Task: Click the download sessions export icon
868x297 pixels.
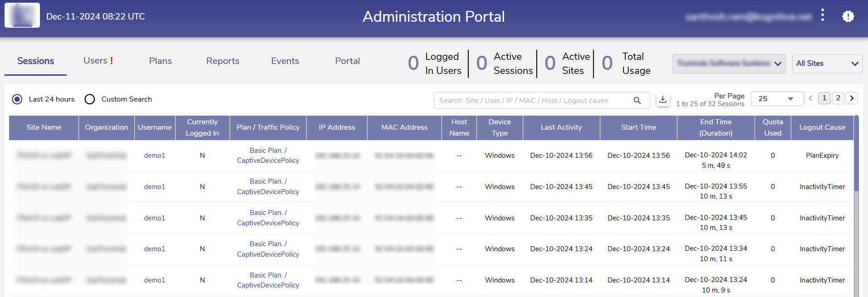Action: [x=663, y=100]
